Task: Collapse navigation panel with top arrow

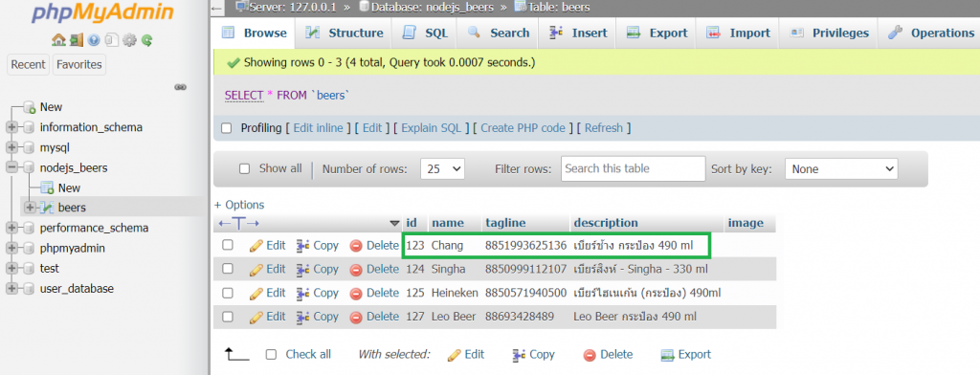Action: 216,8
